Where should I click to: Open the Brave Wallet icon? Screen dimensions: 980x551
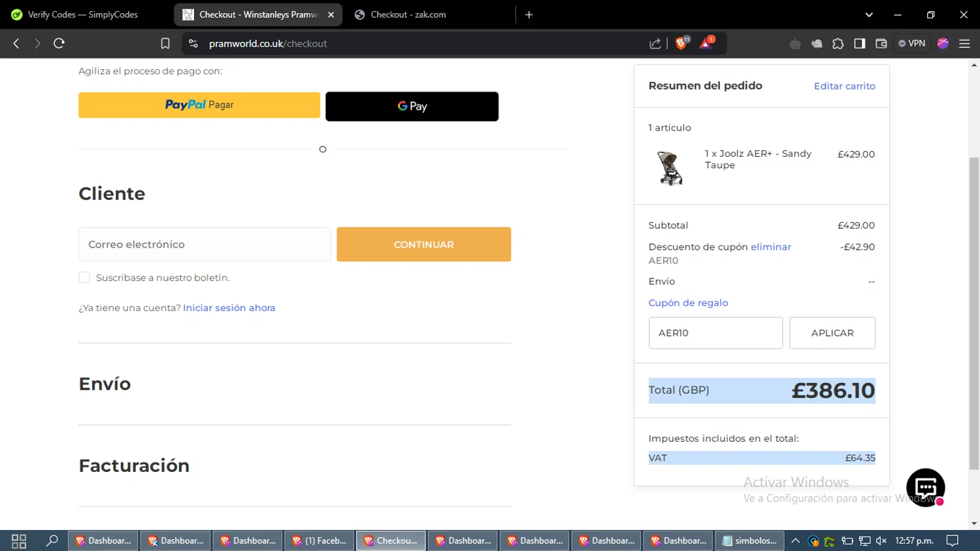[881, 43]
